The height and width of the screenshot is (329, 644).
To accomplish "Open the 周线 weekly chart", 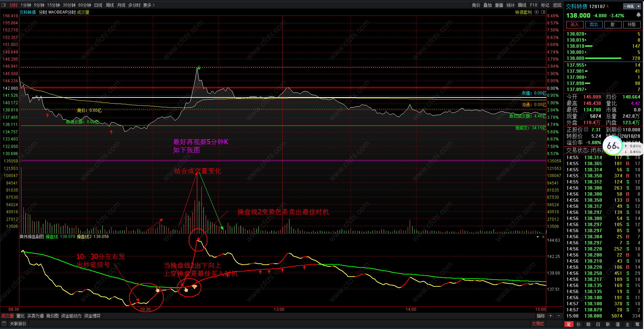I will (110, 5).
